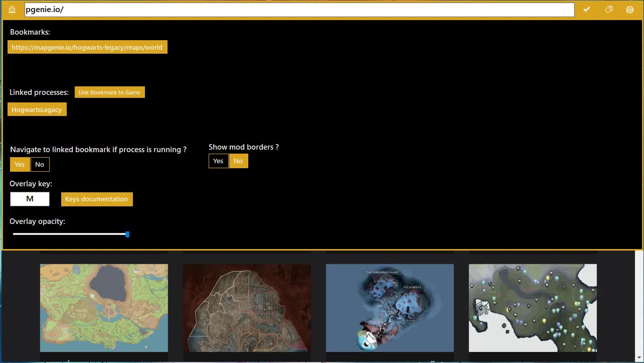Choose No for navigate to linked bookmark
The width and height of the screenshot is (644, 363).
tap(40, 164)
